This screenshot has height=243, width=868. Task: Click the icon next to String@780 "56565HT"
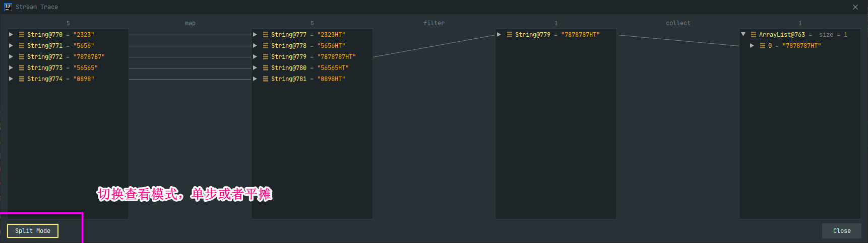coord(266,68)
